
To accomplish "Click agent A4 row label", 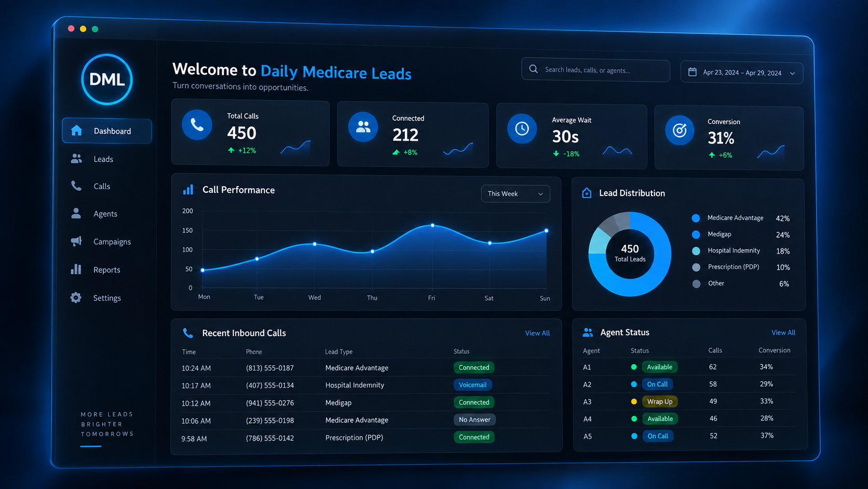I will point(587,419).
